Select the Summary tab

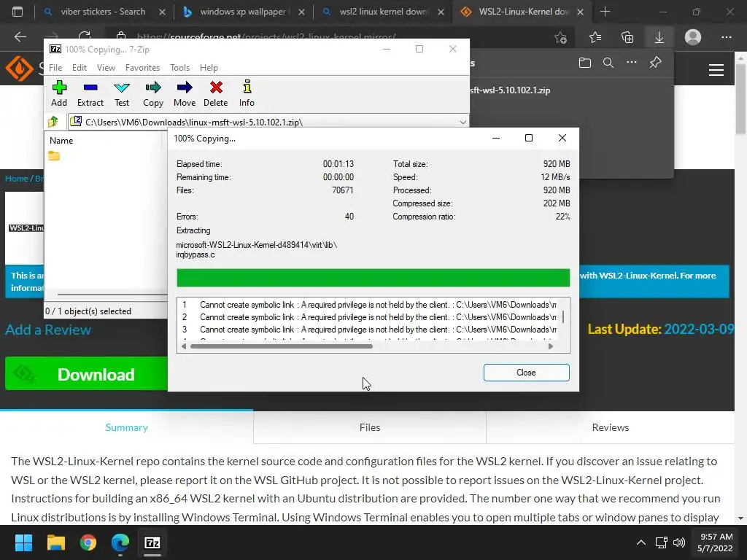pyautogui.click(x=126, y=427)
